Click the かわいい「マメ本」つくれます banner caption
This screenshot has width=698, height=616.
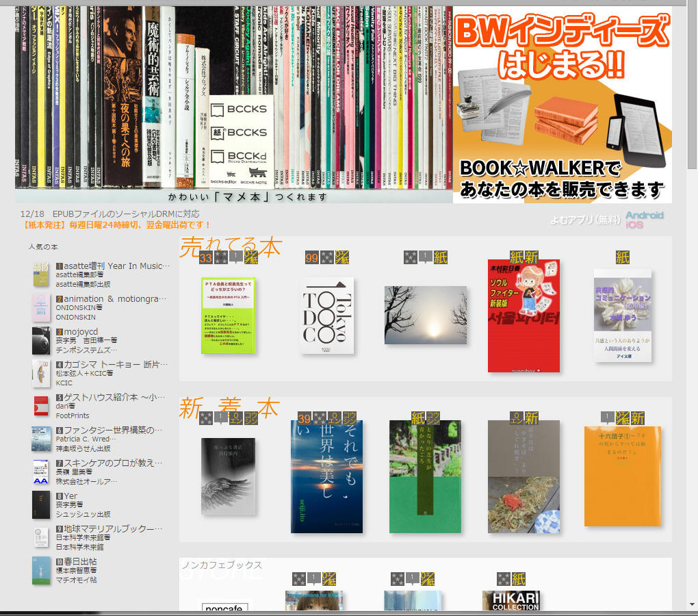tap(248, 196)
